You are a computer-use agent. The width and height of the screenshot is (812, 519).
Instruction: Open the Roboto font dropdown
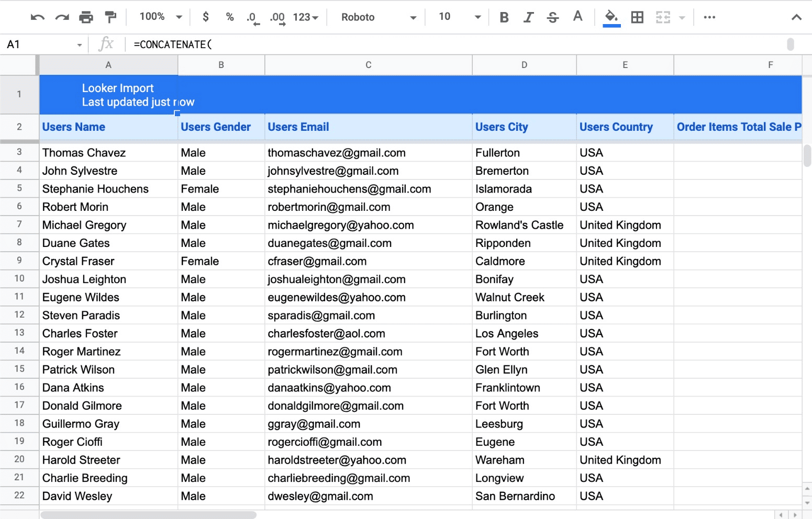pyautogui.click(x=379, y=17)
